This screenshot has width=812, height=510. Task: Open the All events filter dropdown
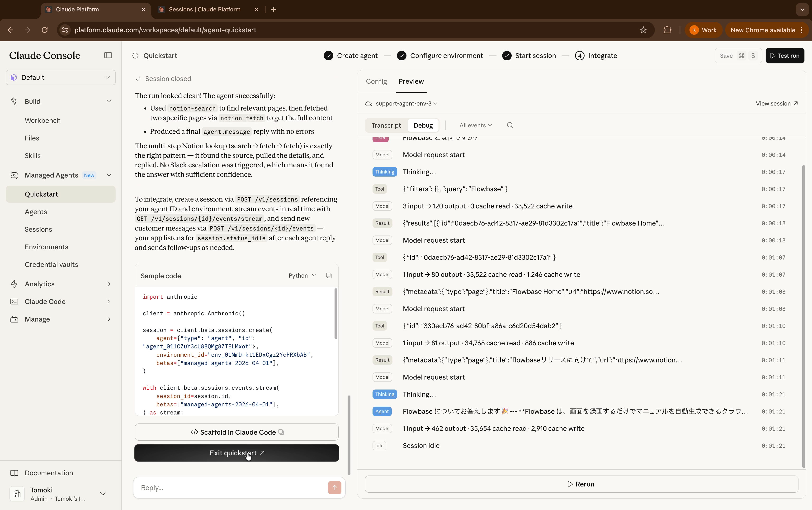point(475,125)
